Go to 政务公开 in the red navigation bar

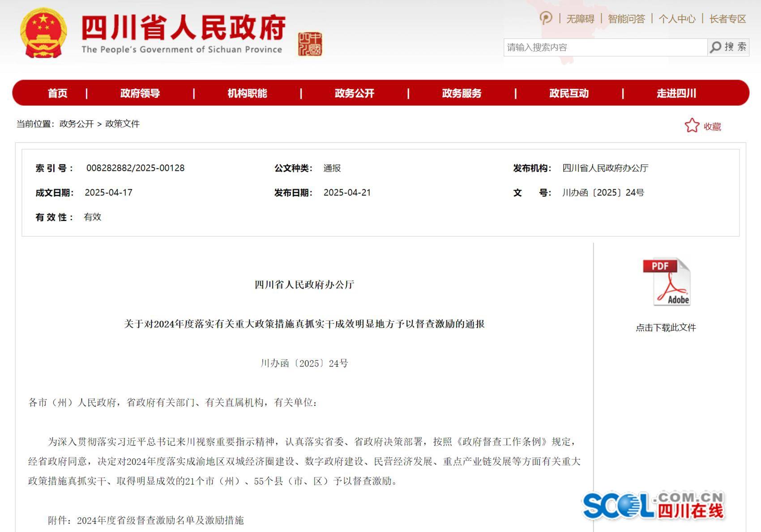tap(354, 93)
